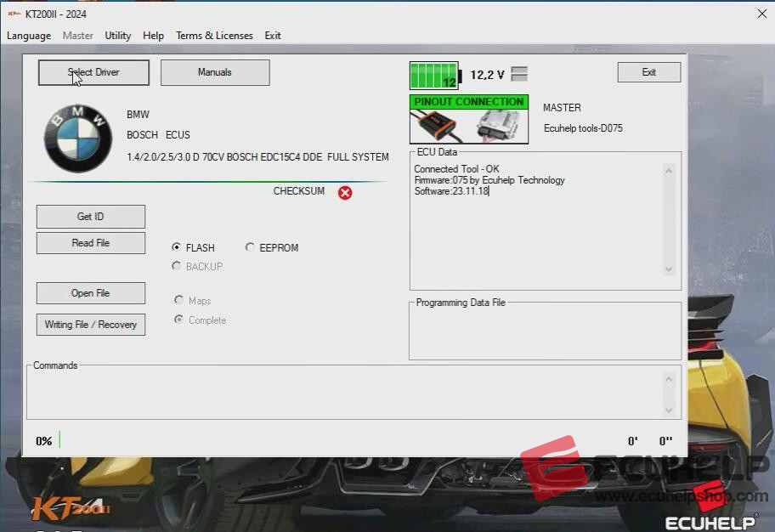The height and width of the screenshot is (532, 775).
Task: Click the Read File button
Action: [x=90, y=243]
